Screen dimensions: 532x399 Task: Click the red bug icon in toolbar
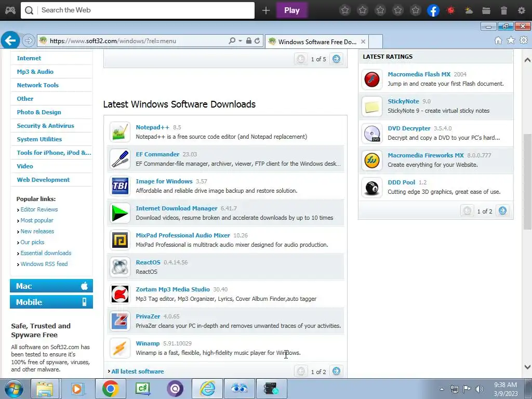point(451,10)
